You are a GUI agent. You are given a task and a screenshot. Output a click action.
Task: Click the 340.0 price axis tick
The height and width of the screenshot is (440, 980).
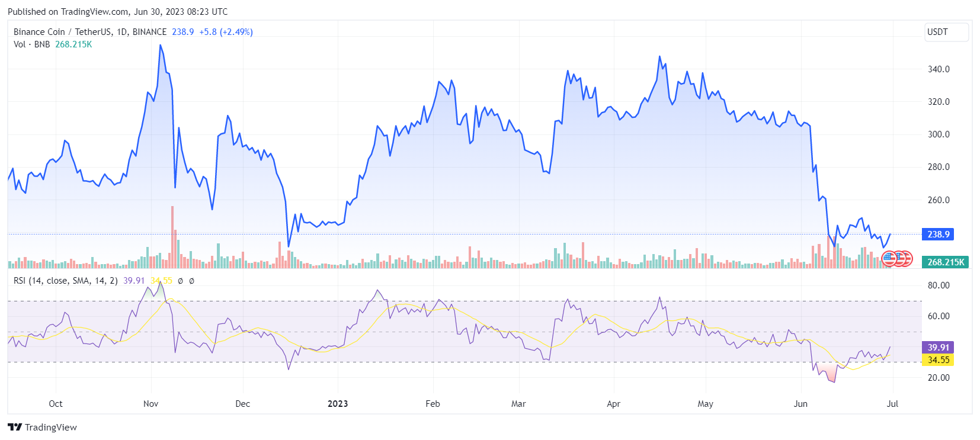pos(939,69)
